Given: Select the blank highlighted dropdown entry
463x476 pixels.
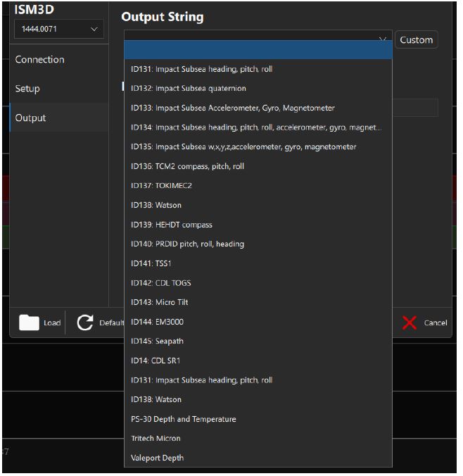Looking at the screenshot, I should click(258, 50).
